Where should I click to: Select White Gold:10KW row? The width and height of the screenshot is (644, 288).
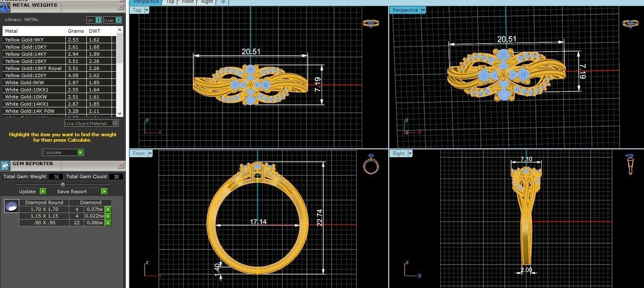coord(60,97)
